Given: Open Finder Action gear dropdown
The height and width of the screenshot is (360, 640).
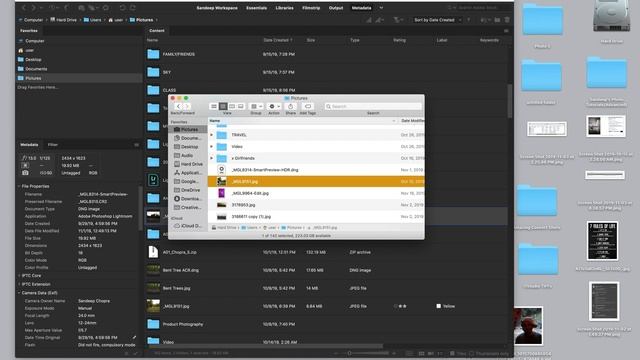Looking at the screenshot, I should [x=274, y=107].
